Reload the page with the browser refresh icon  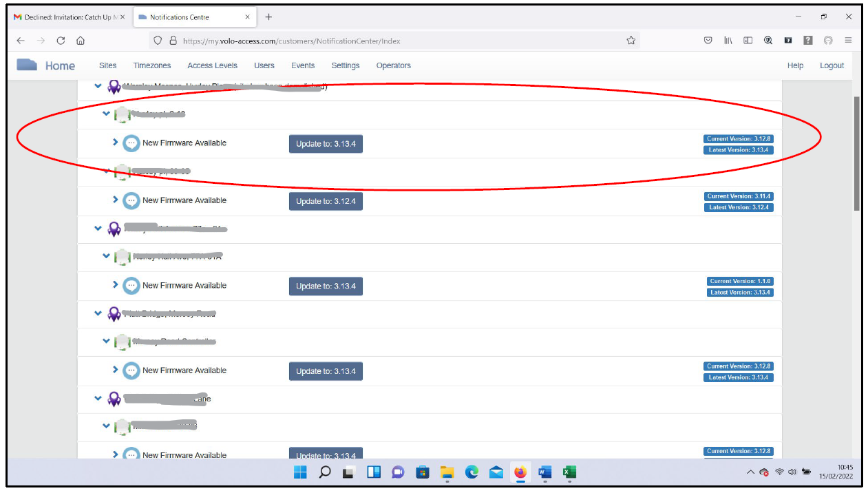[x=61, y=41]
